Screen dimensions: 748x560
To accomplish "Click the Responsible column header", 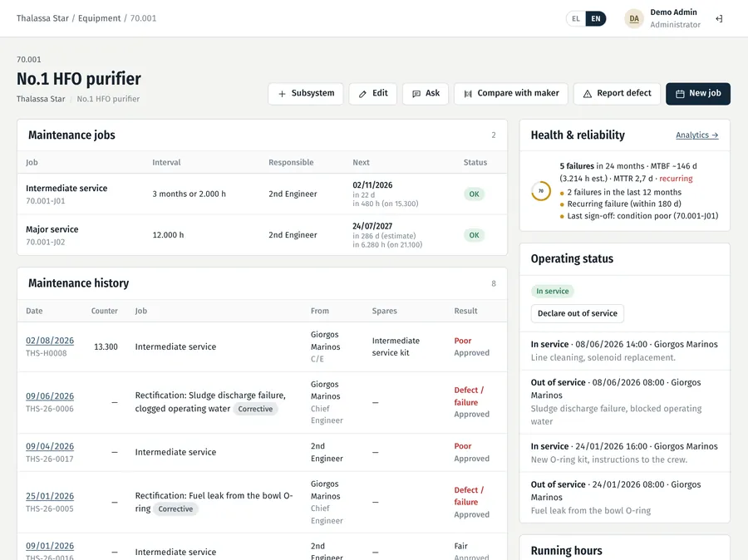I will tap(291, 162).
